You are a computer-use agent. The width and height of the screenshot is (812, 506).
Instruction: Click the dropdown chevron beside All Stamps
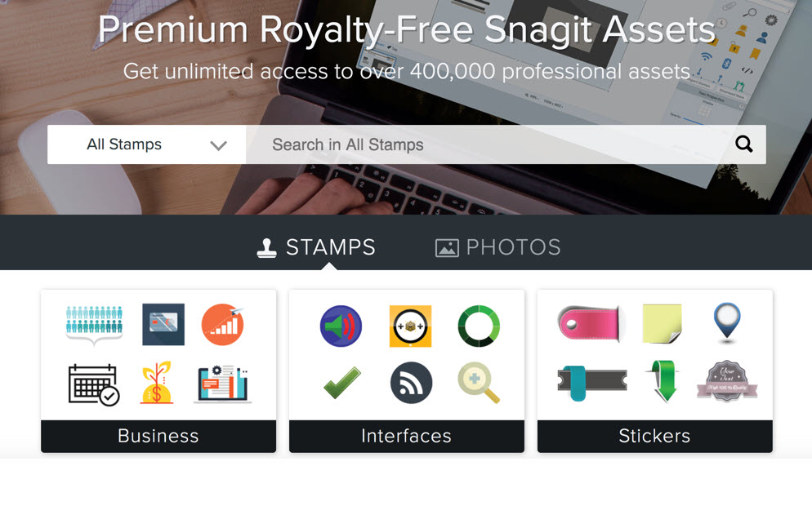[219, 145]
